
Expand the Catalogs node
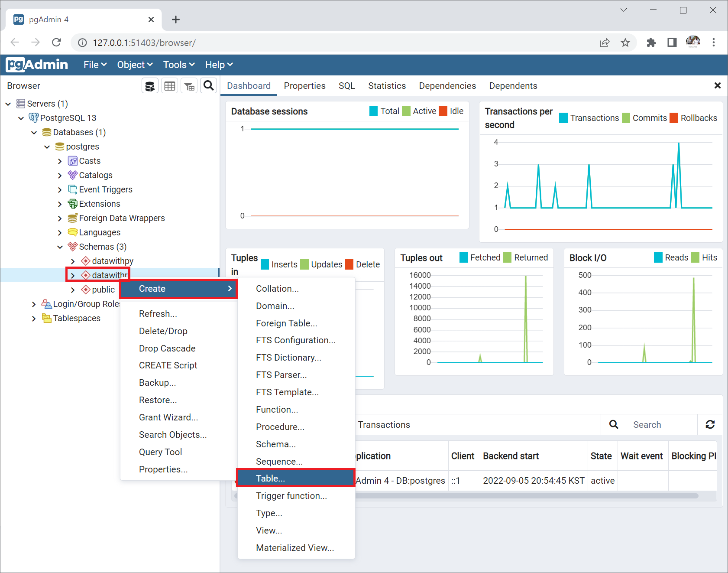pos(60,175)
